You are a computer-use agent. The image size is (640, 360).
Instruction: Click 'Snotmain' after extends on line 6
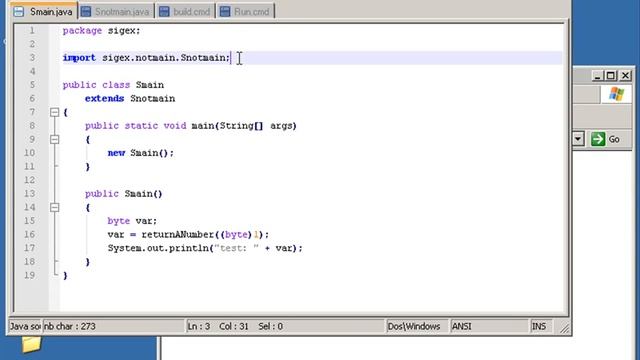153,98
